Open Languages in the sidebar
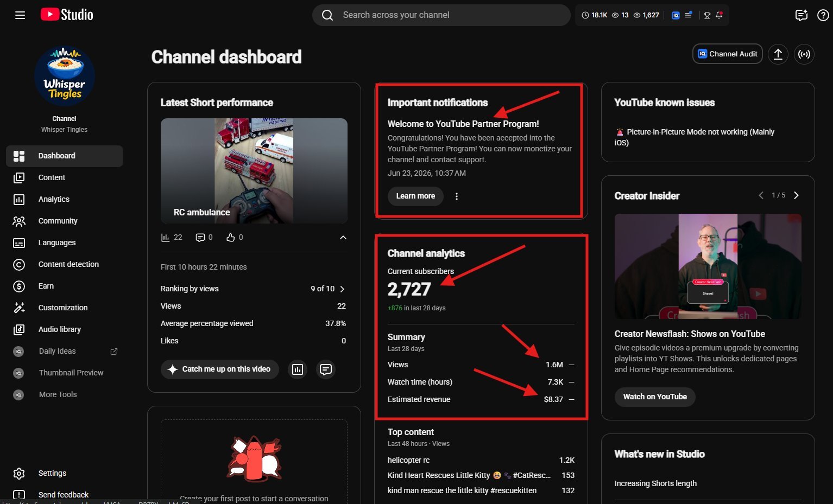The width and height of the screenshot is (833, 504). pyautogui.click(x=64, y=243)
